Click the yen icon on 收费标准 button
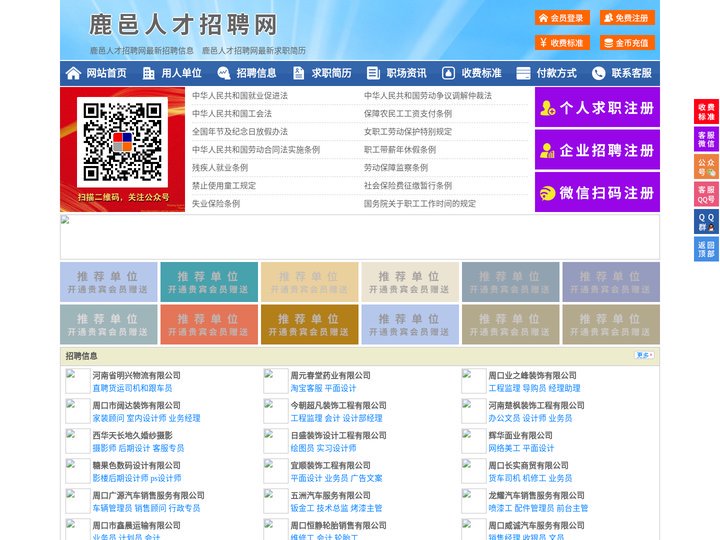Screen dimensions: 720x540 point(544,43)
